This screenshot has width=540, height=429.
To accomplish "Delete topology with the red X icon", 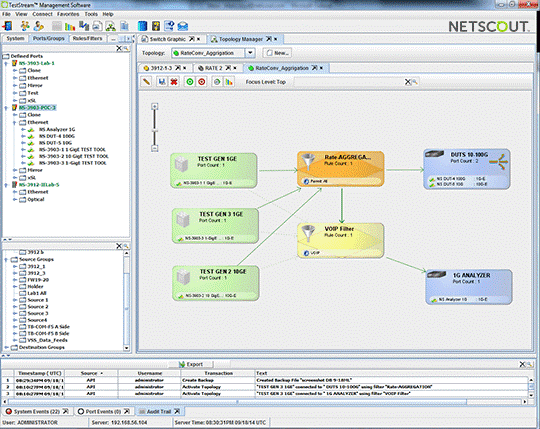I will pos(174,82).
